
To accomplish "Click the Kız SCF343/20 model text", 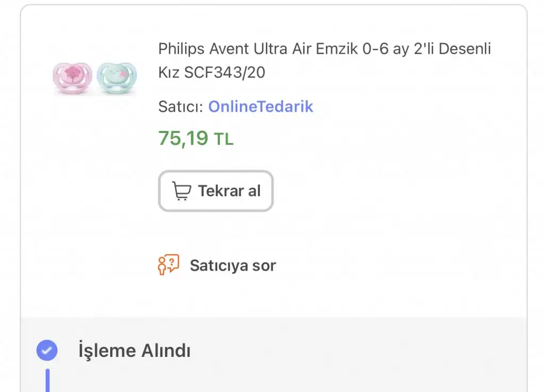I will [x=212, y=72].
